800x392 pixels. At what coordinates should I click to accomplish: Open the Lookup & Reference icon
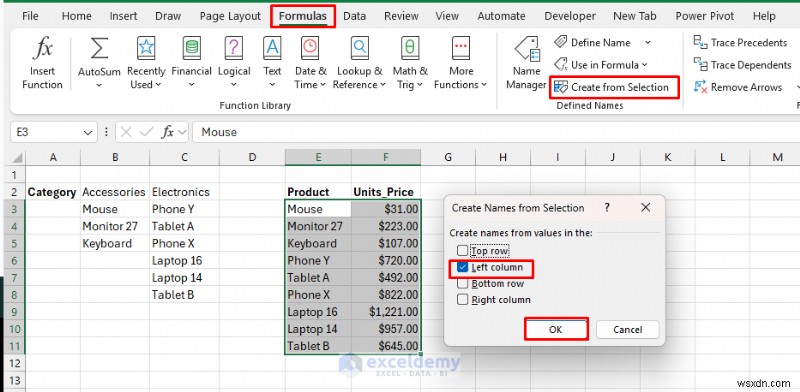[x=360, y=48]
